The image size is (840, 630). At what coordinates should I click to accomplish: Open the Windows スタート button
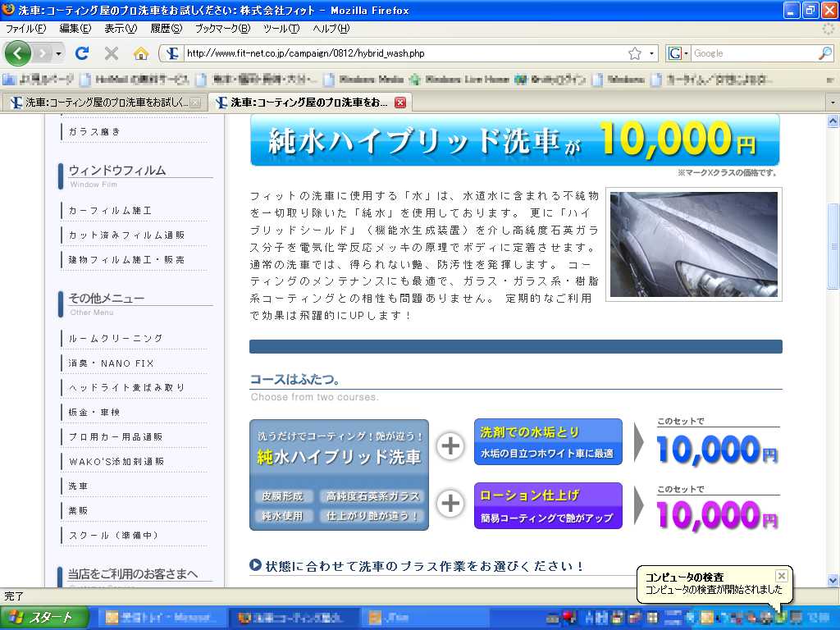click(x=44, y=618)
